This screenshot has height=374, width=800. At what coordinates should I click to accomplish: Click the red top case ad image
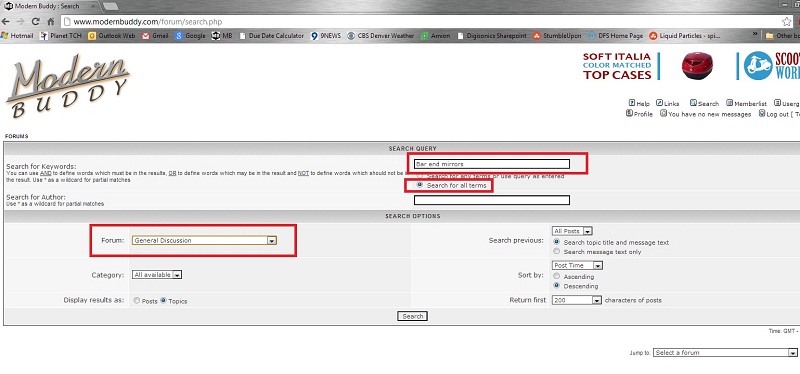[697, 66]
